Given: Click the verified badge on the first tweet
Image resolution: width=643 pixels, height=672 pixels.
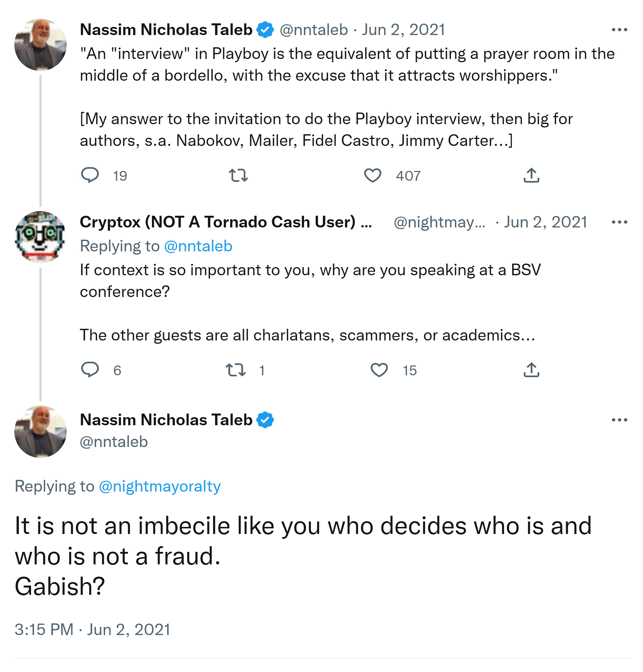Looking at the screenshot, I should click(265, 30).
